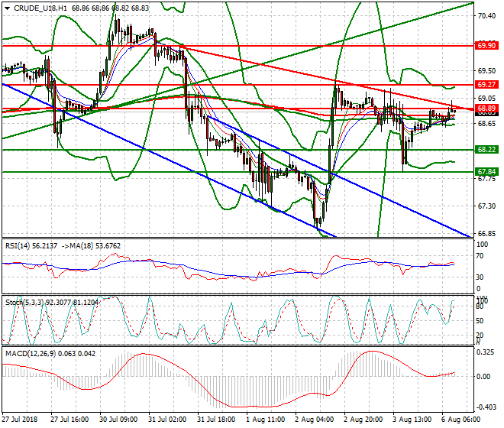Click the 70.40 price axis value
Image resolution: width=504 pixels, height=428 pixels.
tap(486, 16)
